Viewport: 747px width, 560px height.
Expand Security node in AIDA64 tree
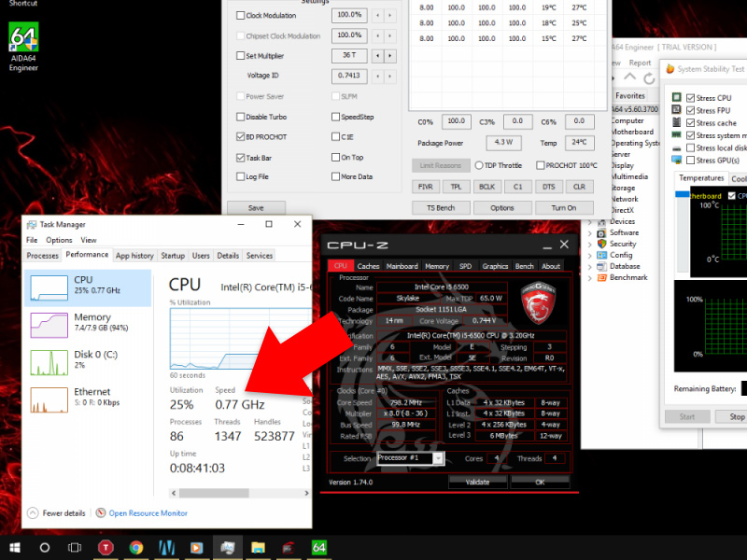[x=590, y=244]
